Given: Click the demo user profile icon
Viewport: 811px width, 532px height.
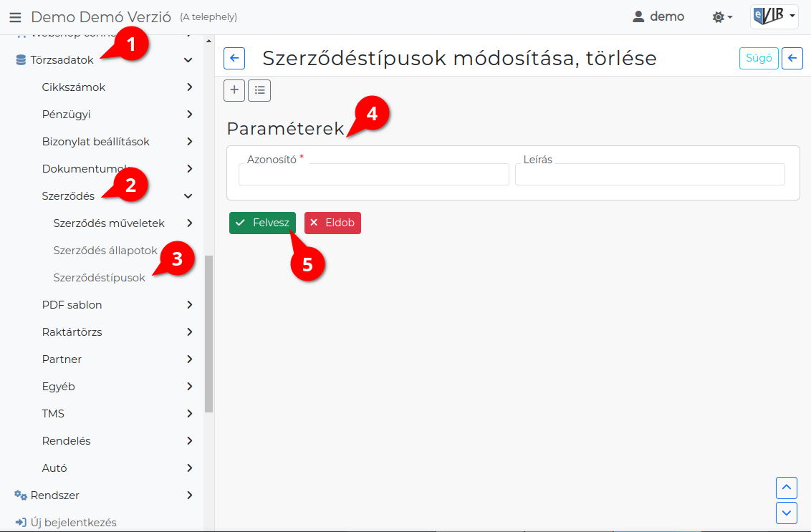Looking at the screenshot, I should coord(639,17).
